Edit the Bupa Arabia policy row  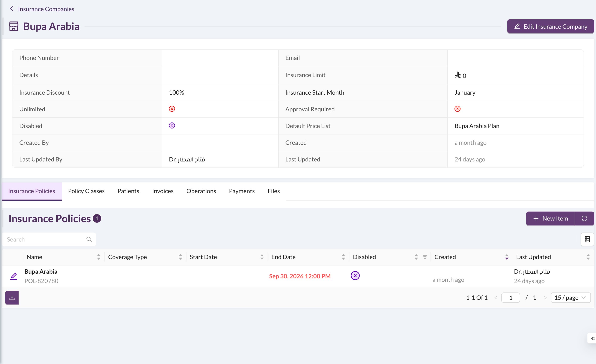click(x=14, y=276)
